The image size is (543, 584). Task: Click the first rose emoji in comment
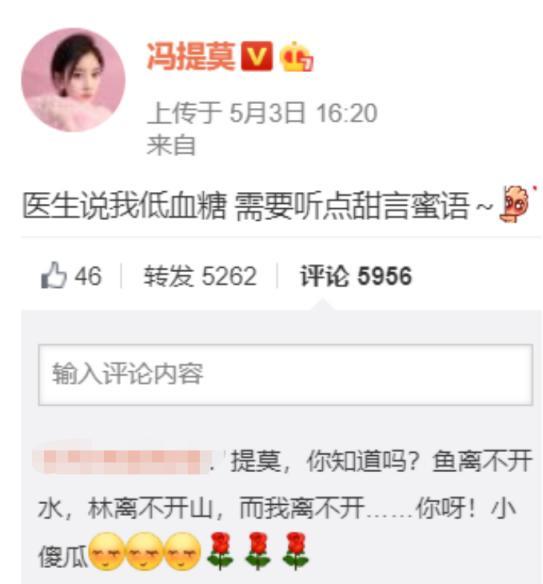point(220,551)
